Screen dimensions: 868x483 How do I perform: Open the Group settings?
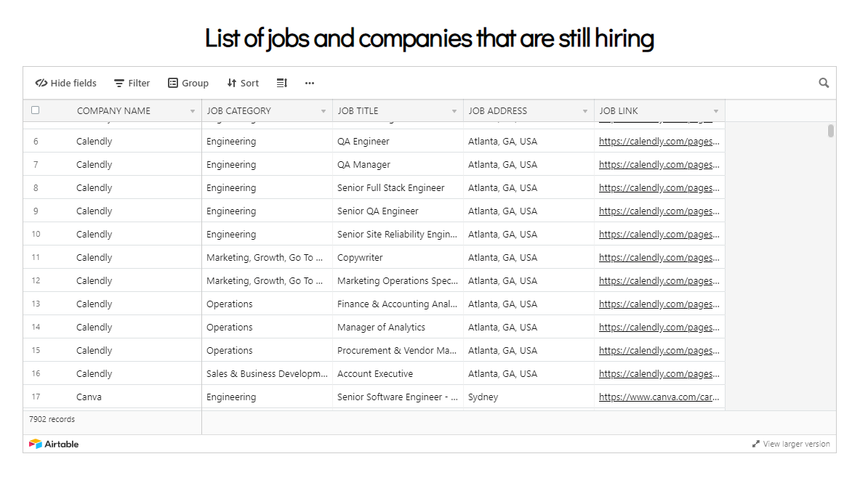188,83
